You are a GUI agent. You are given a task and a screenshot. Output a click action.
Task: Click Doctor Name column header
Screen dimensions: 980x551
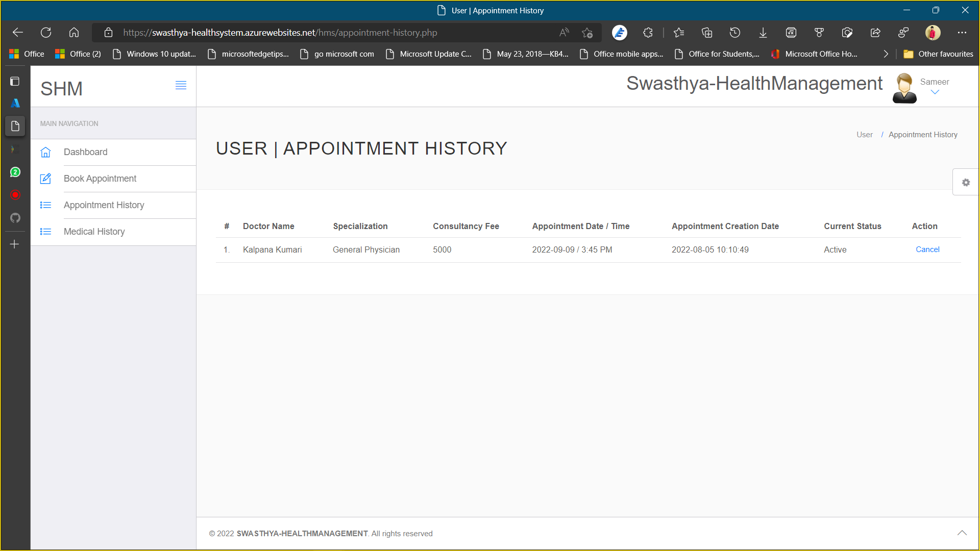pos(268,226)
